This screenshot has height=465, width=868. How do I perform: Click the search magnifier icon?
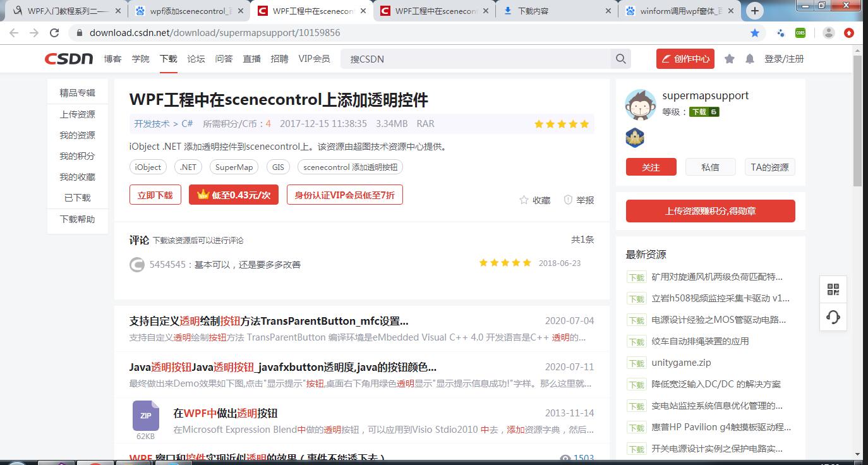[621, 59]
